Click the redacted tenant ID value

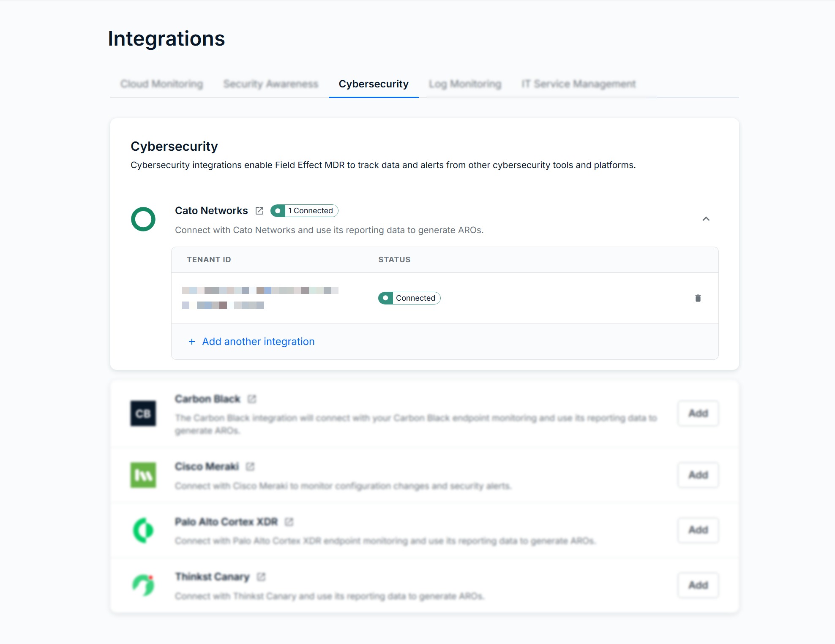(260, 298)
